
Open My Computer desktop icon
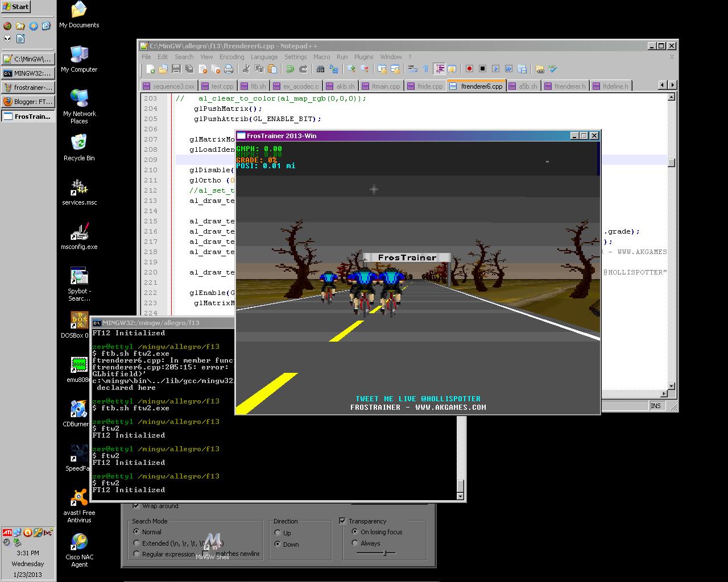pyautogui.click(x=79, y=59)
